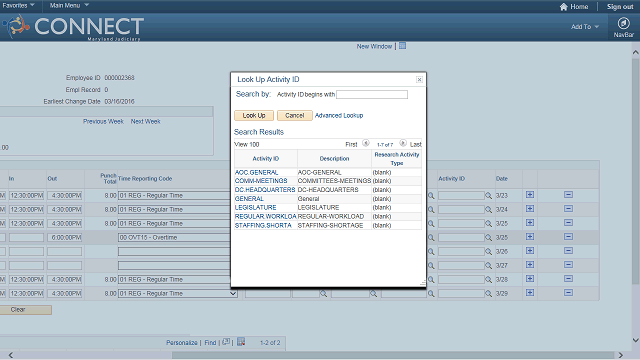Open the grid icon beside New Window

(402, 46)
